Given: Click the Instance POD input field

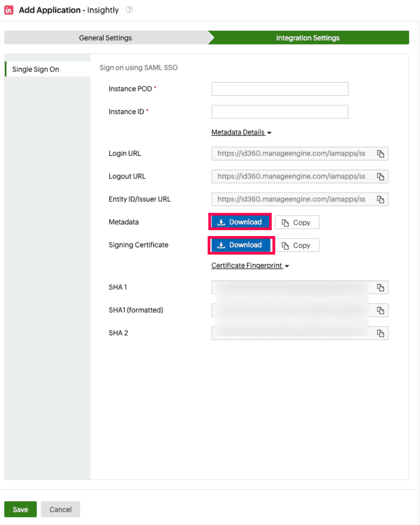Looking at the screenshot, I should pos(279,88).
